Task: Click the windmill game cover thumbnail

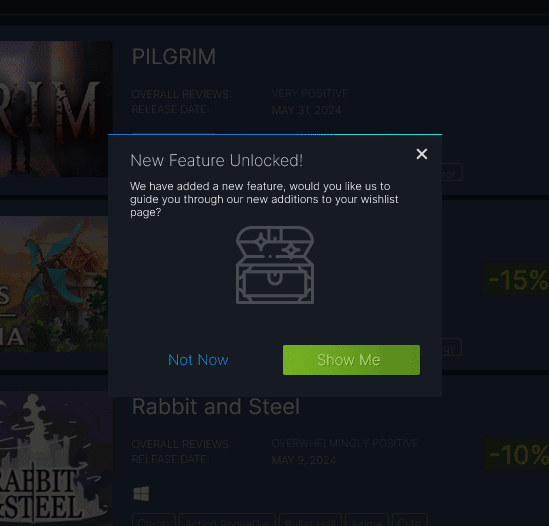Action: click(54, 284)
